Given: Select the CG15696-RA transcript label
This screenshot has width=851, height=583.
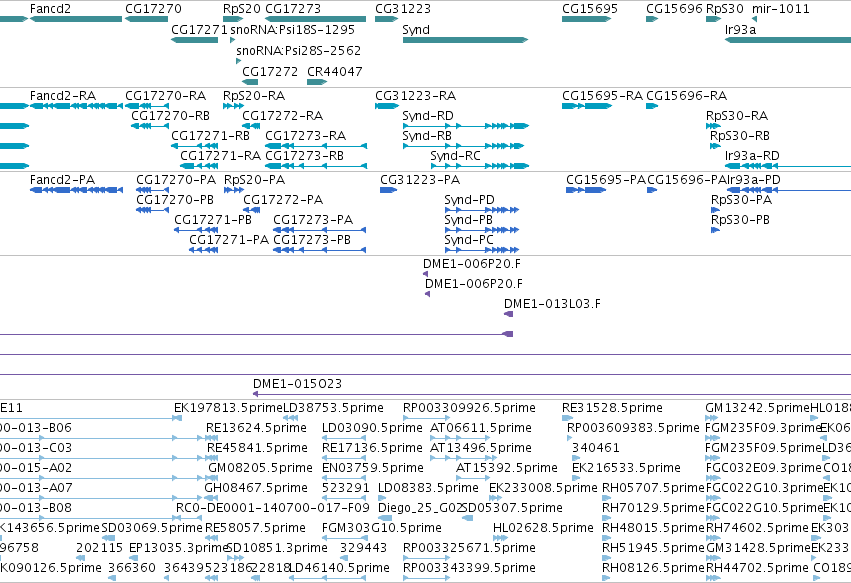Looking at the screenshot, I should click(x=687, y=96).
